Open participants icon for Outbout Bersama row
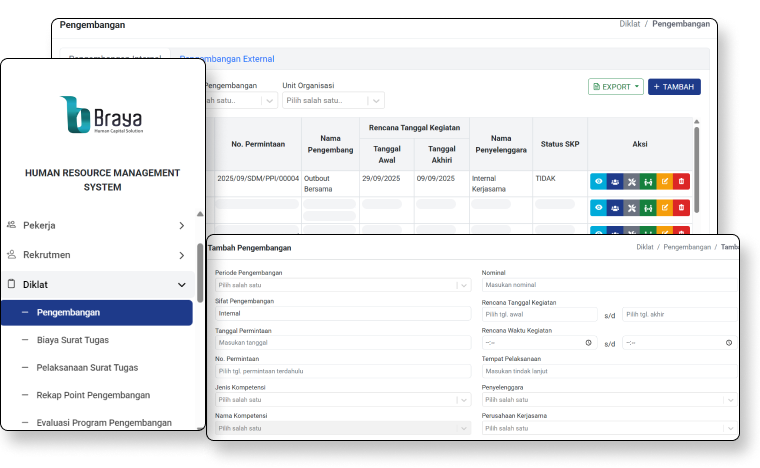760x468 pixels. point(615,181)
